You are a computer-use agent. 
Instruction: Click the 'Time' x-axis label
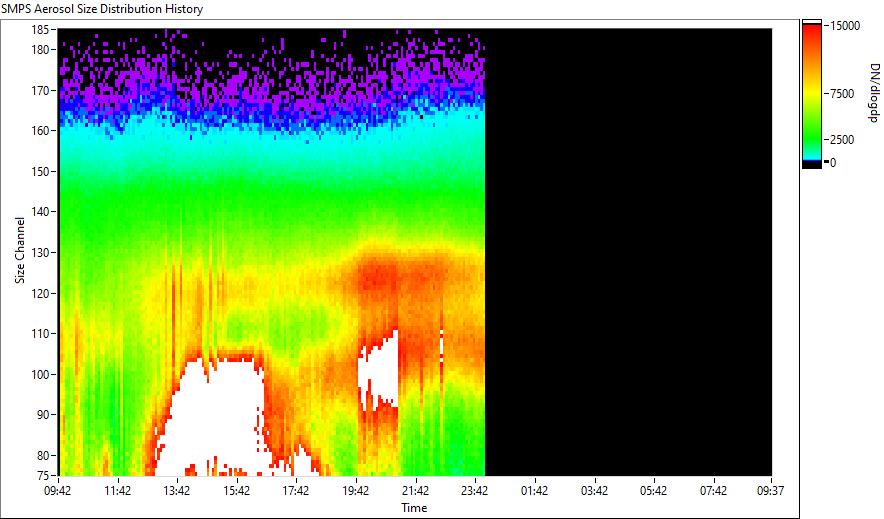[414, 508]
